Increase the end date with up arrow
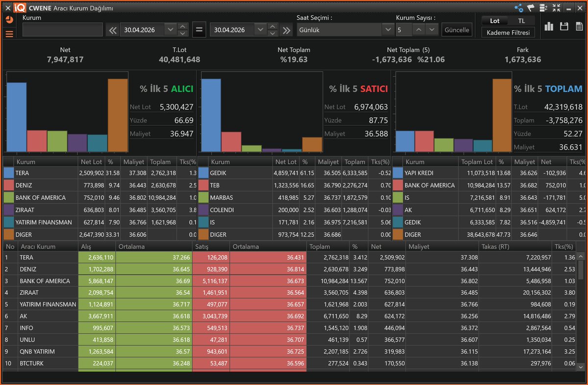 (272, 26)
